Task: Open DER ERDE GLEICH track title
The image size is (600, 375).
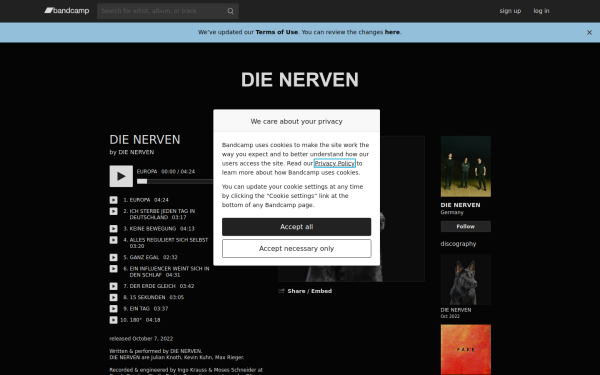Action: click(152, 286)
